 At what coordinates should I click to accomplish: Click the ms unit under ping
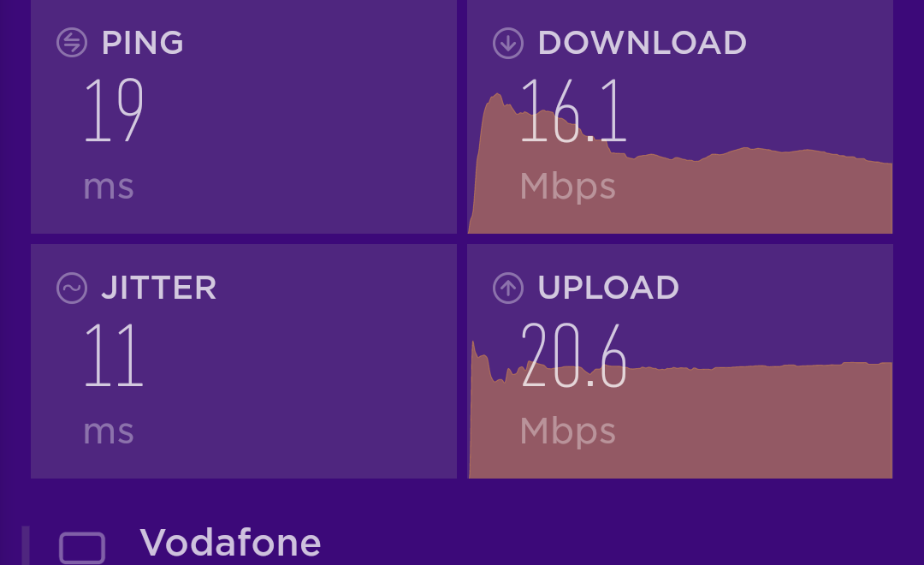(x=109, y=187)
